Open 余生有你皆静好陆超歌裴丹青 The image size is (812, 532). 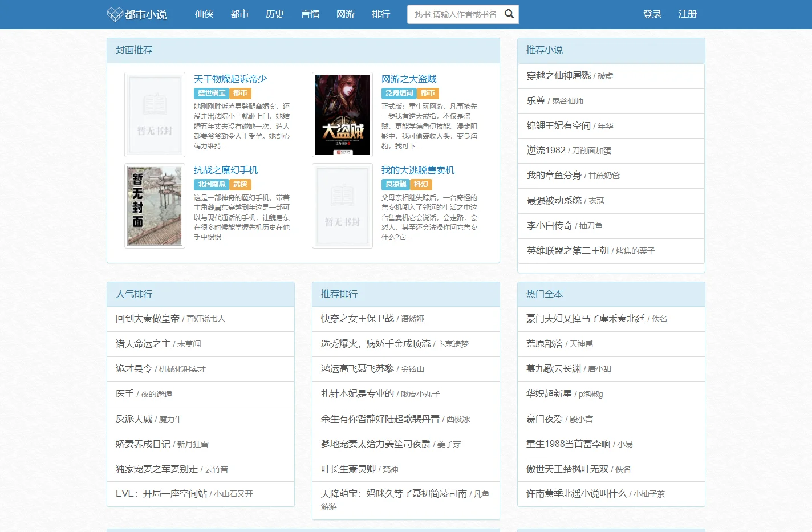coord(380,419)
